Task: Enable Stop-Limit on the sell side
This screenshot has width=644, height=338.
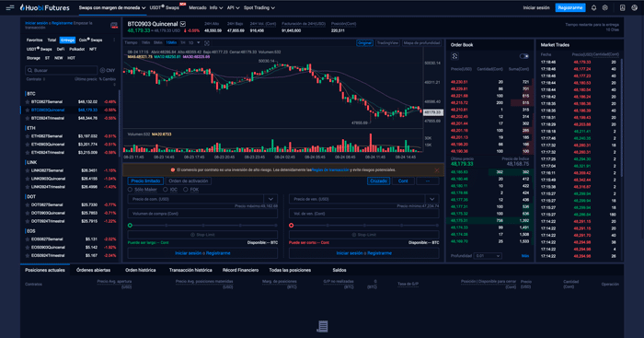Action: pyautogui.click(x=364, y=235)
